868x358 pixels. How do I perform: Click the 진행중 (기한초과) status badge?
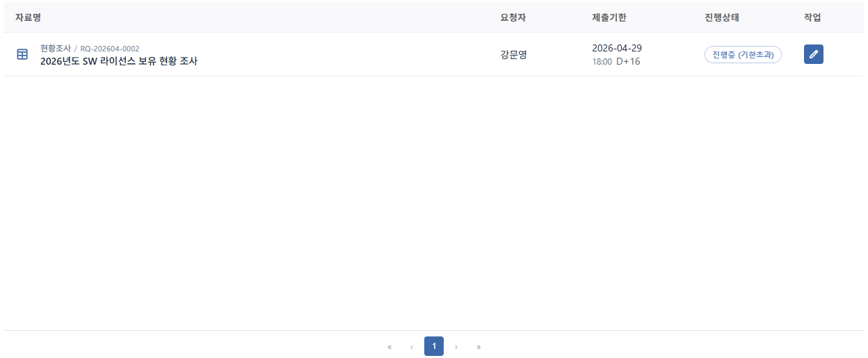tap(743, 54)
